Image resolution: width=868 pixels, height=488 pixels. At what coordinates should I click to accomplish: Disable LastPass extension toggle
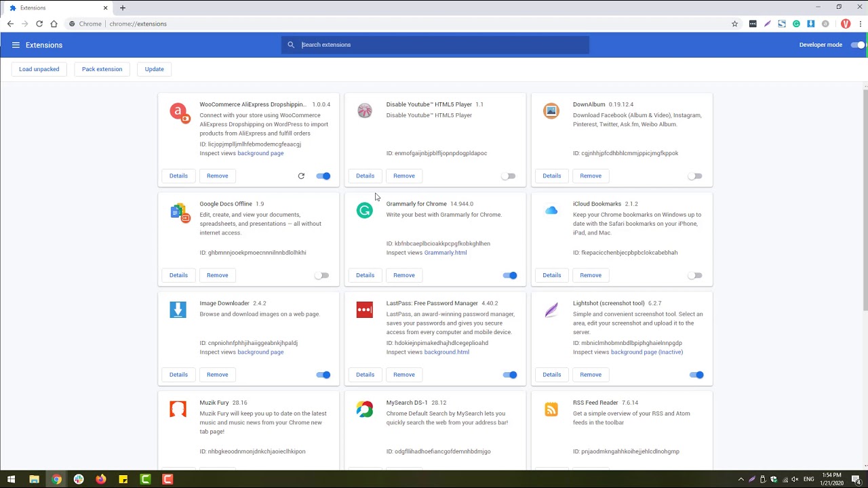(510, 375)
